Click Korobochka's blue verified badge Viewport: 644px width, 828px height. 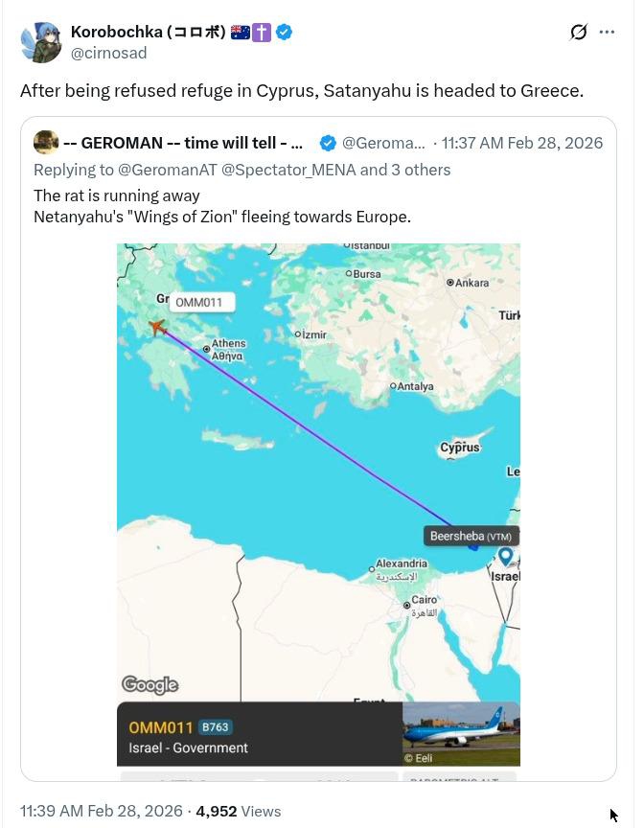point(285,32)
